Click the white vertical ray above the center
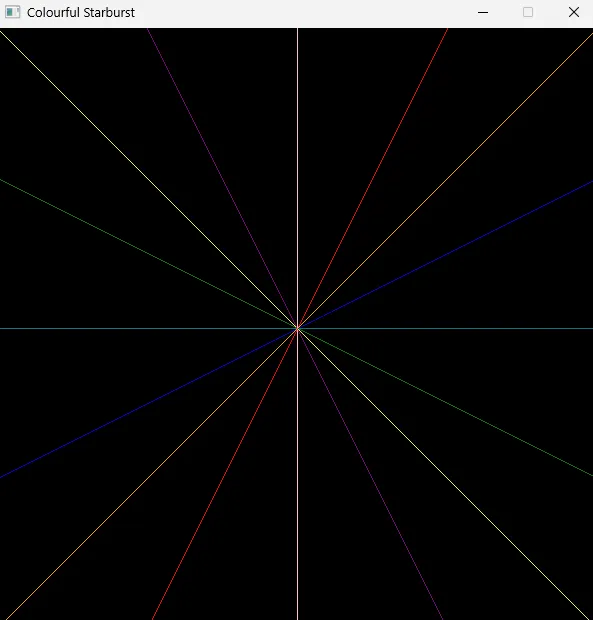 pos(297,178)
